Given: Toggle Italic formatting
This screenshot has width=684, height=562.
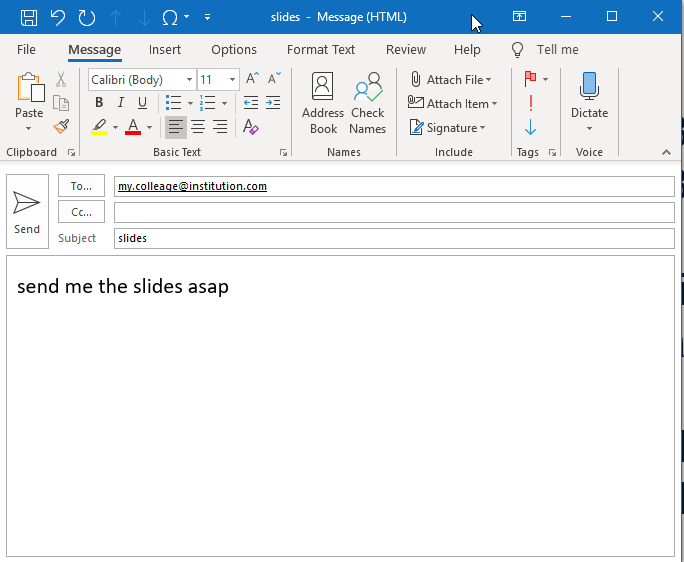Looking at the screenshot, I should point(121,103).
